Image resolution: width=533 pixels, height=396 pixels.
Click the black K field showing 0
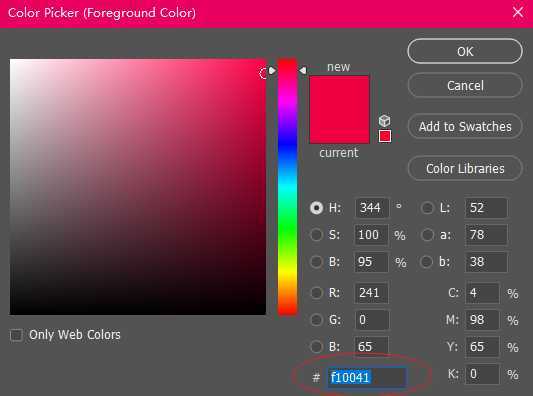(x=482, y=374)
